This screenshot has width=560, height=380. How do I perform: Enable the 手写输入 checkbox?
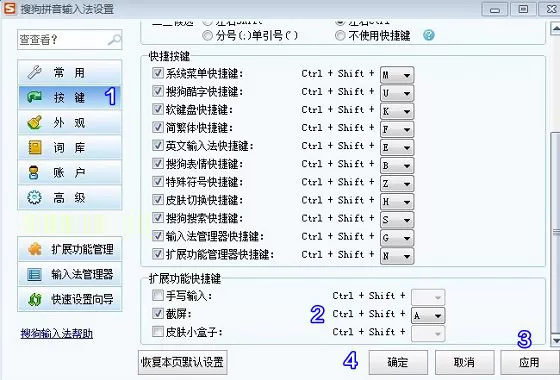point(158,295)
